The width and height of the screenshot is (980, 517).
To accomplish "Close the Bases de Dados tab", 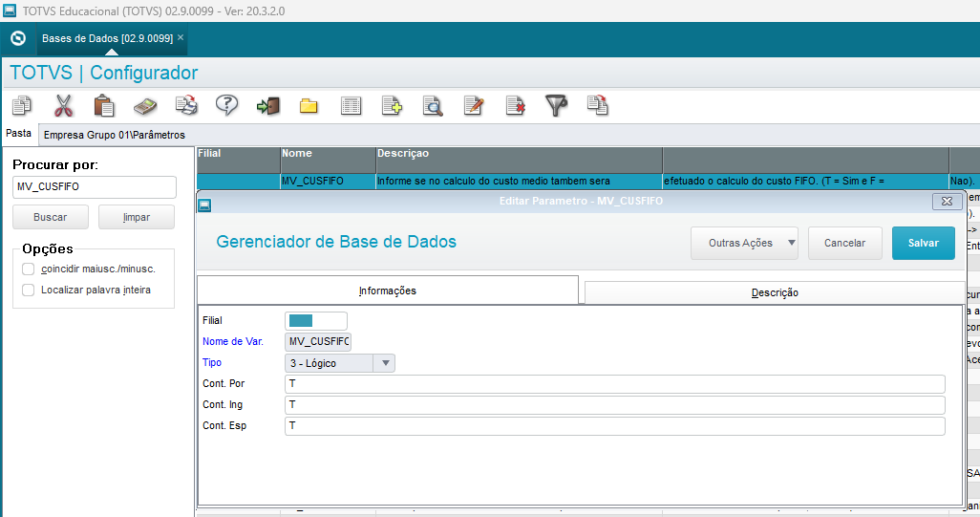I will [x=181, y=37].
